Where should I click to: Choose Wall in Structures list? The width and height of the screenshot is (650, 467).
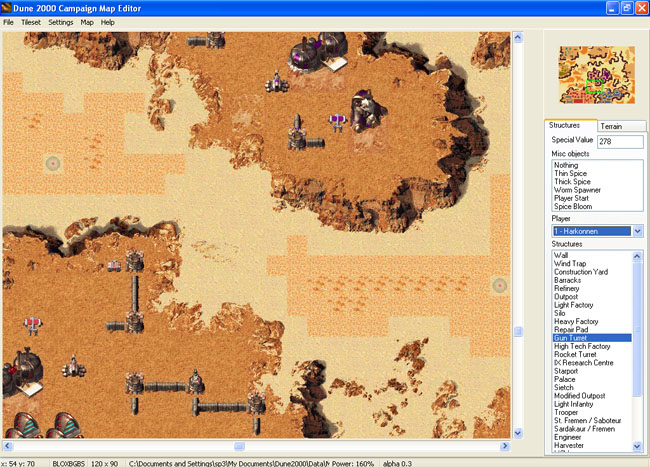[x=561, y=255]
